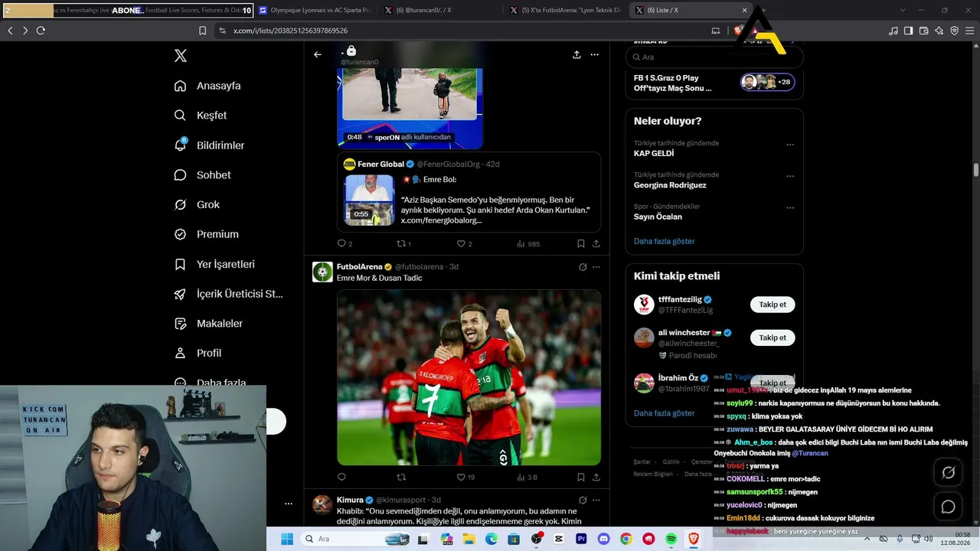Viewport: 980px width, 551px height.
Task: Open FutbolArena profile name
Action: [359, 266]
